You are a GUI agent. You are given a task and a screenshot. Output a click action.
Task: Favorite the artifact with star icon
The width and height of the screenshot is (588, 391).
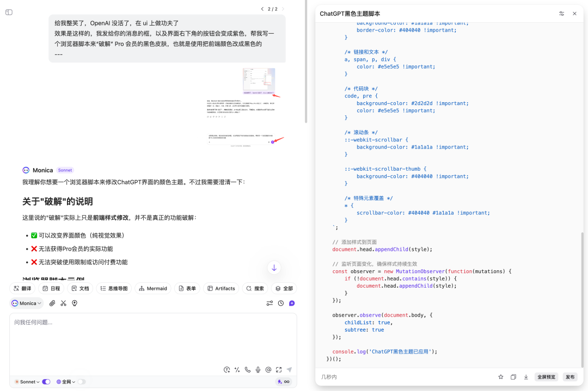coord(501,377)
